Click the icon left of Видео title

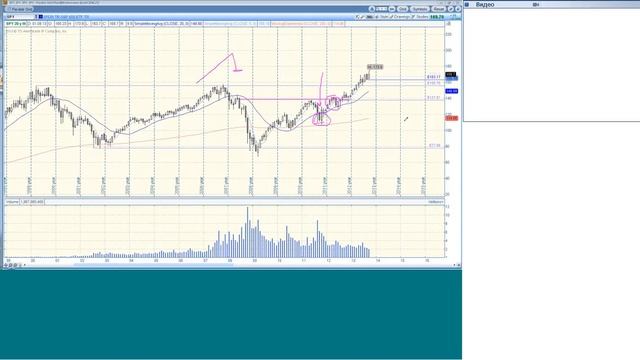[x=467, y=4]
